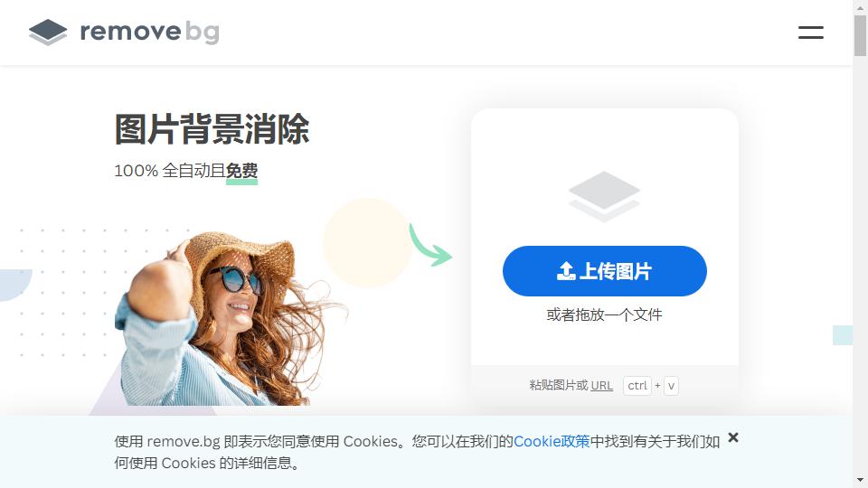Open the Cookie政策 link
868x488 pixels.
(x=552, y=442)
